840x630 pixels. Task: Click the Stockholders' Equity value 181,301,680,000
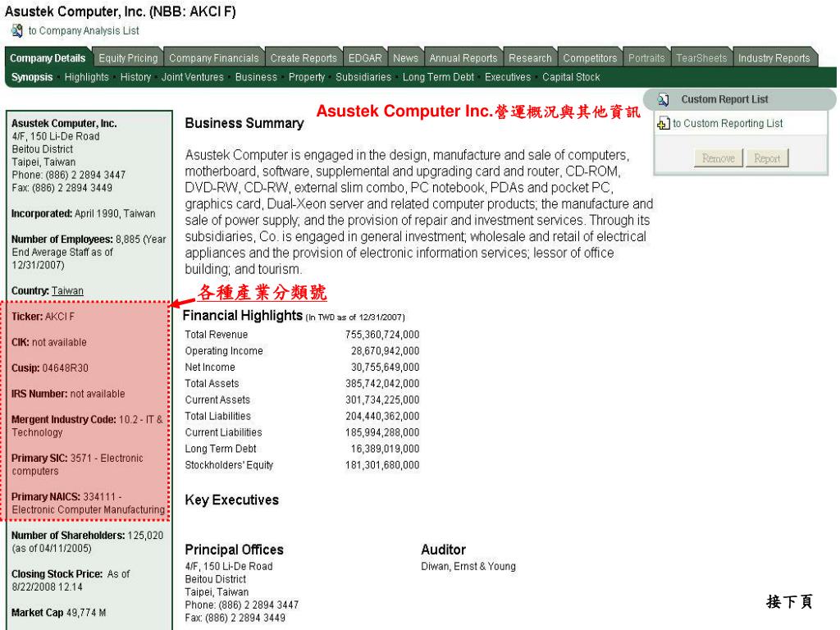pyautogui.click(x=382, y=466)
